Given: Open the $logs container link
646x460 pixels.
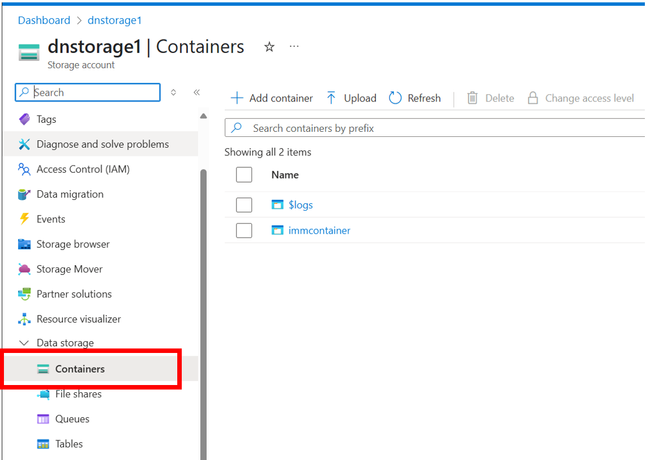Looking at the screenshot, I should [x=300, y=205].
